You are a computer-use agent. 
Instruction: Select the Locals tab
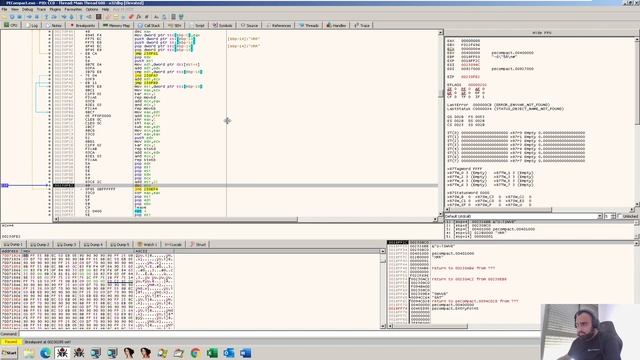pos(173,244)
